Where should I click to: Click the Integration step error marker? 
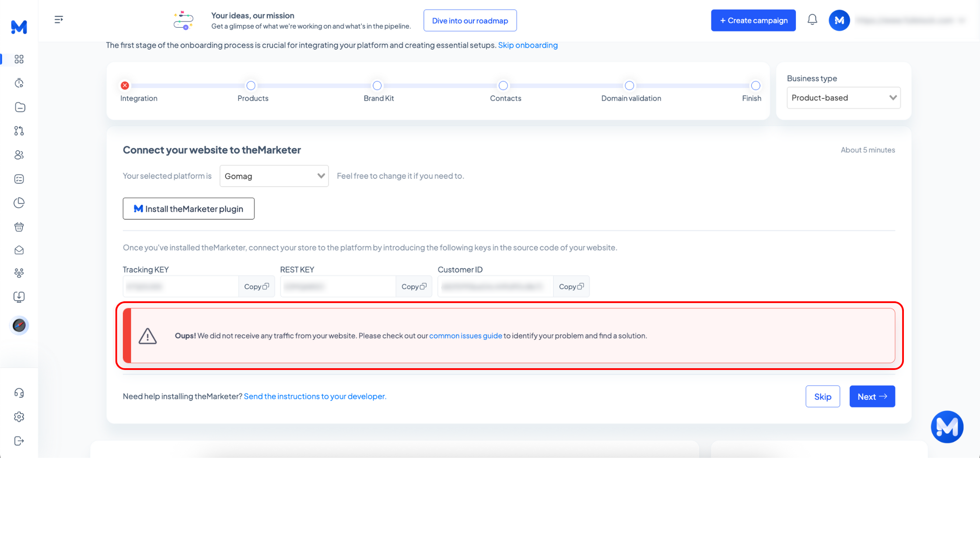click(x=125, y=85)
